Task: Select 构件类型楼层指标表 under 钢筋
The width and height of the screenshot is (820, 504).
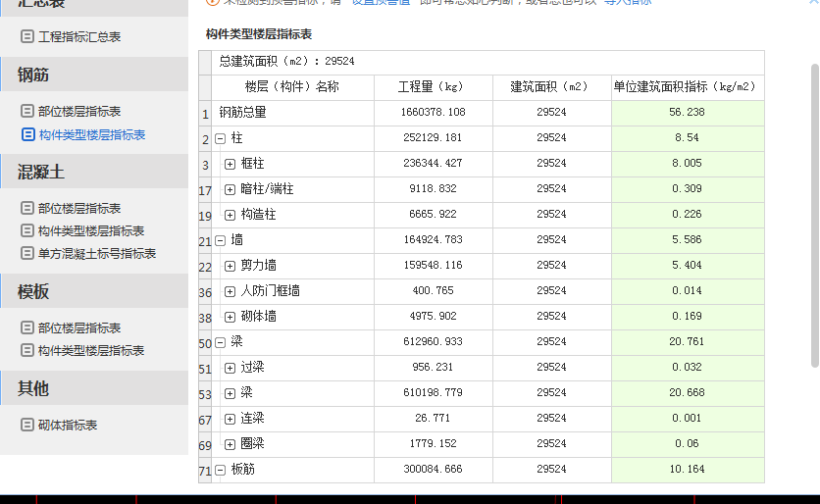Action: pos(91,135)
